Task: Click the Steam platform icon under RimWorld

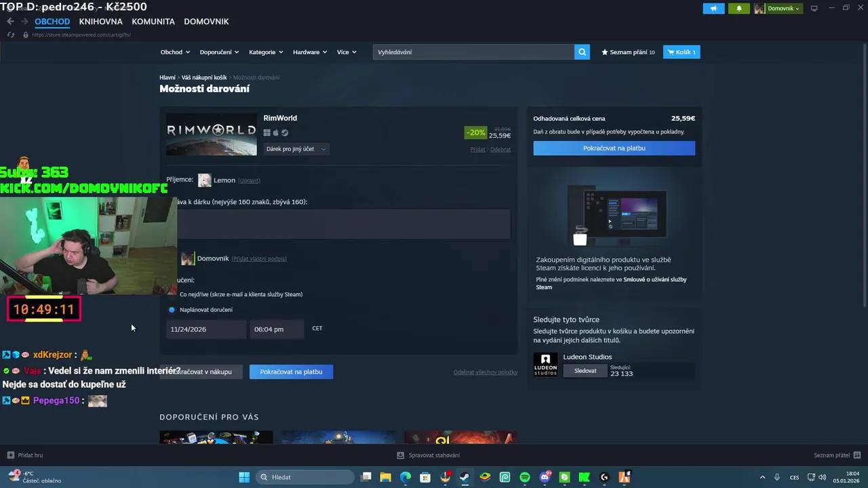Action: click(x=285, y=133)
